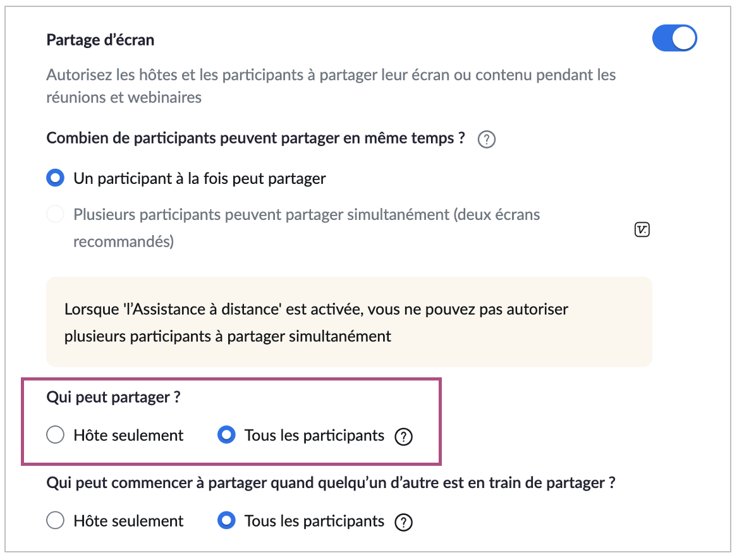This screenshot has height=560, width=737.
Task: Select "Un participant à la fois" radio button
Action: pyautogui.click(x=56, y=179)
